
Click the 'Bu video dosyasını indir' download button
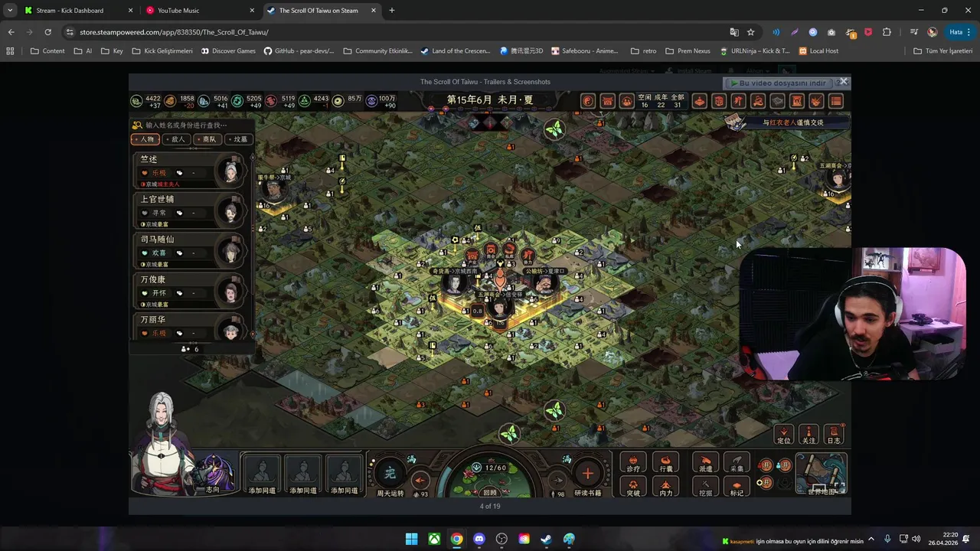point(781,83)
